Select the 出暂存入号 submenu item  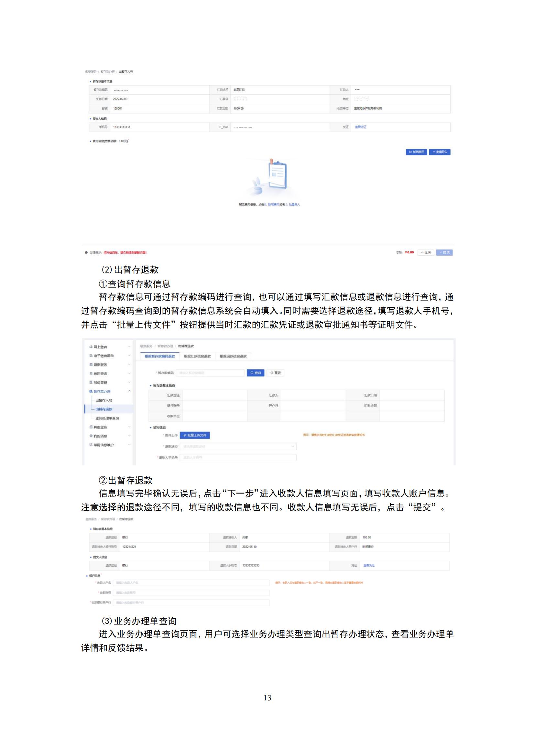coord(104,400)
